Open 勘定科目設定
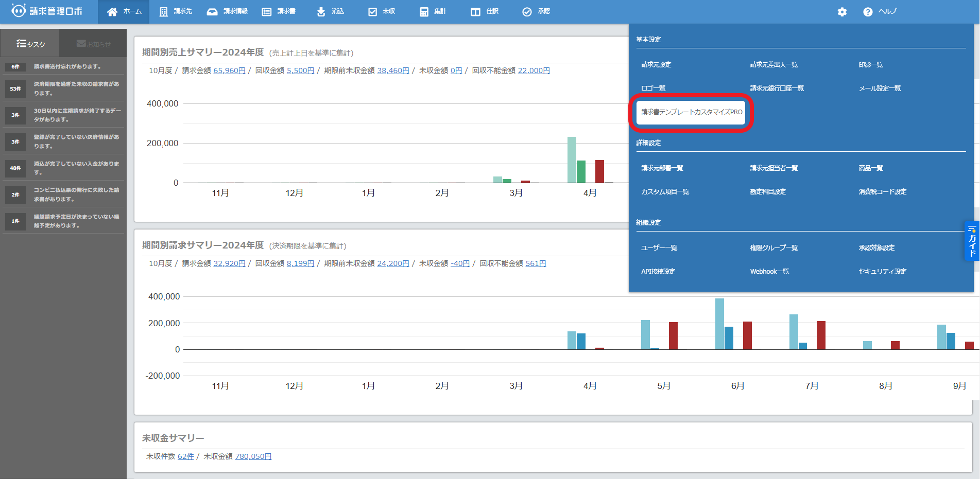 coord(767,192)
